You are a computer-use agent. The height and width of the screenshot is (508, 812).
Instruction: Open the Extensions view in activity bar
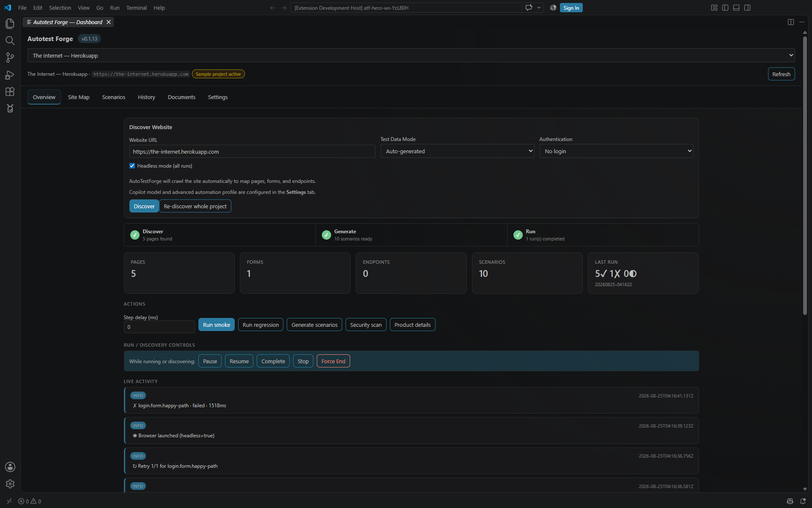coord(10,92)
